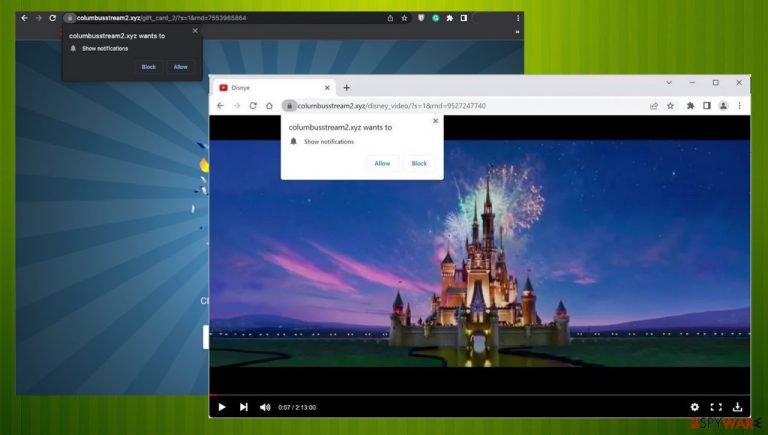768x435 pixels.
Task: Go to home page in front browser
Action: pos(269,105)
